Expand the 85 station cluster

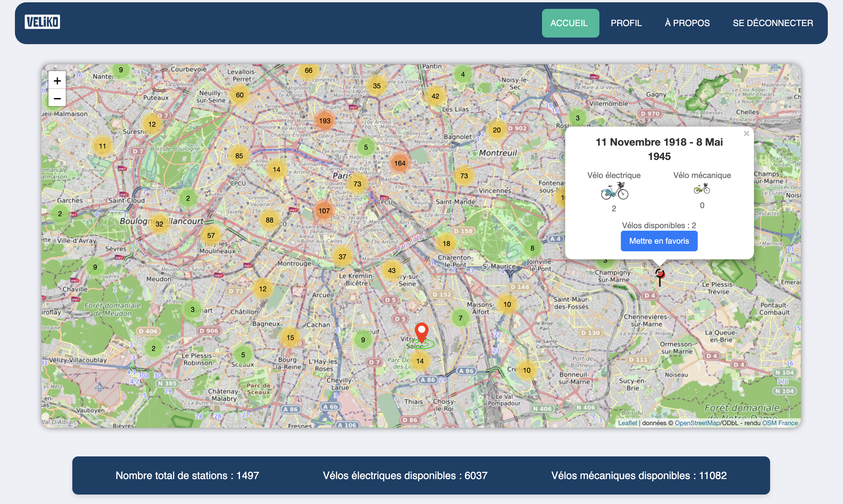coord(239,156)
